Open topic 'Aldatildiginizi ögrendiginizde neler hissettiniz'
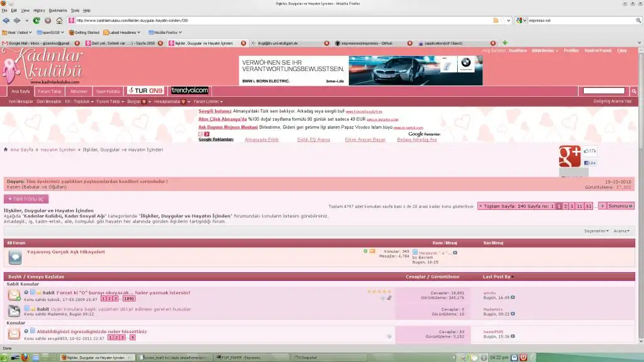Image resolution: width=644 pixels, height=362 pixels. 92,332
